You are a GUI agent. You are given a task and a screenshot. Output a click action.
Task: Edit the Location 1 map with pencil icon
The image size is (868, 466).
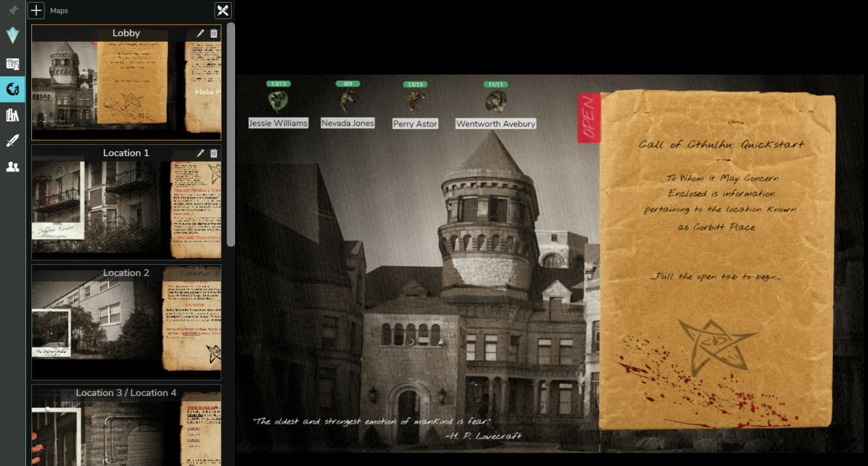(201, 153)
